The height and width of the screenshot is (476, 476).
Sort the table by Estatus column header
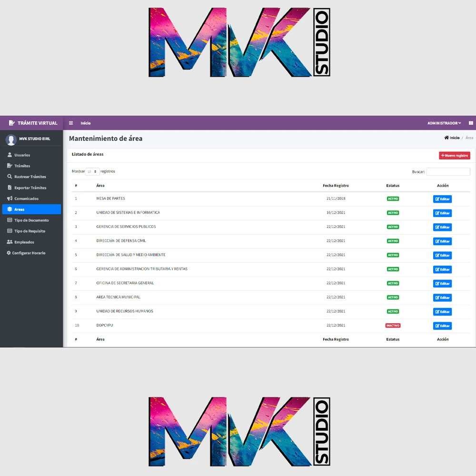click(393, 186)
